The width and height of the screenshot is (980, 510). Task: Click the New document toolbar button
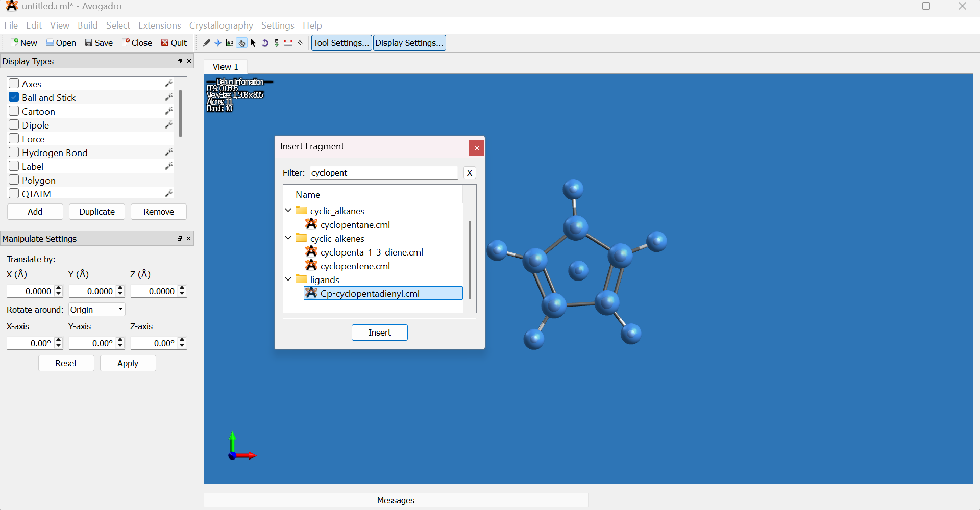coord(24,43)
